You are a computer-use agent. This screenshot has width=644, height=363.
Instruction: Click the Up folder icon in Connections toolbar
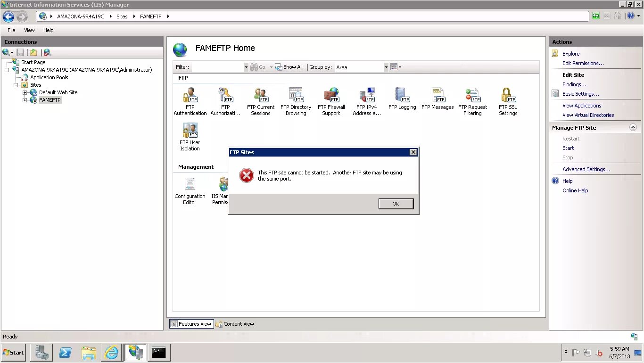point(33,52)
